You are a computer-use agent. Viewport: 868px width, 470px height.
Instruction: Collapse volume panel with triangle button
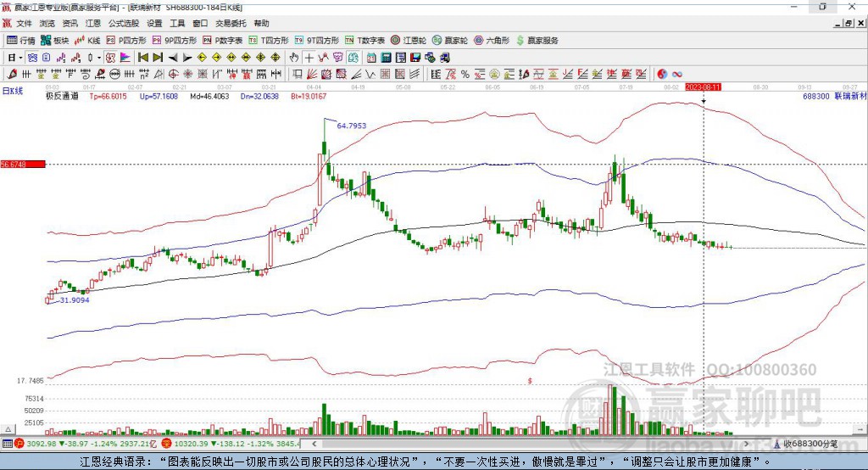click(8, 429)
